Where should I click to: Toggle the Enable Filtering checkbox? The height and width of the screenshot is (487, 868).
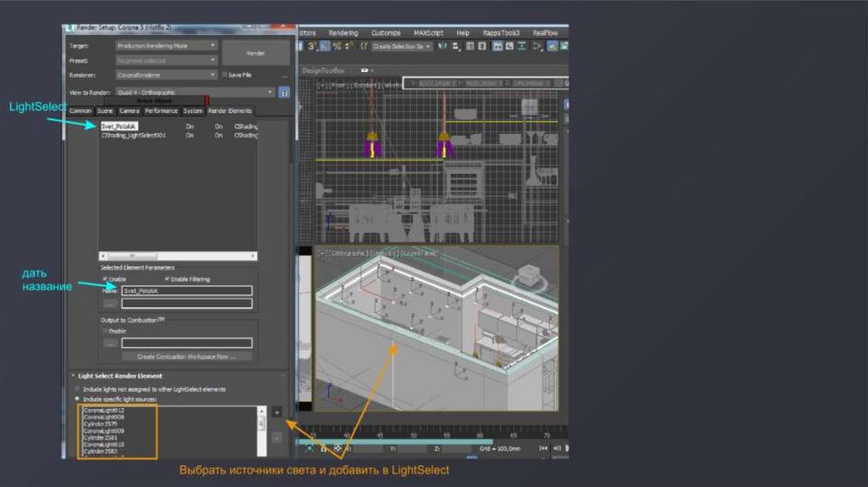coord(167,279)
